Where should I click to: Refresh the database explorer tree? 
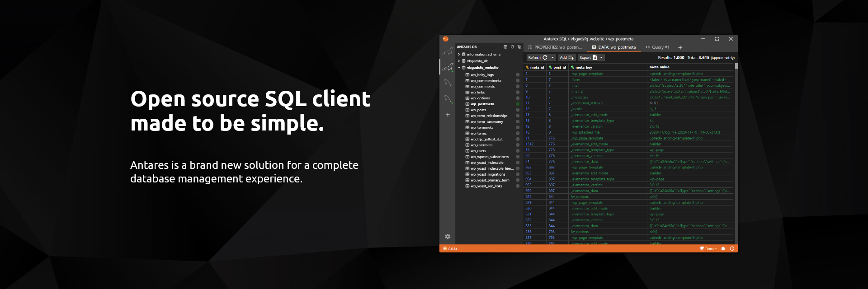coord(512,47)
